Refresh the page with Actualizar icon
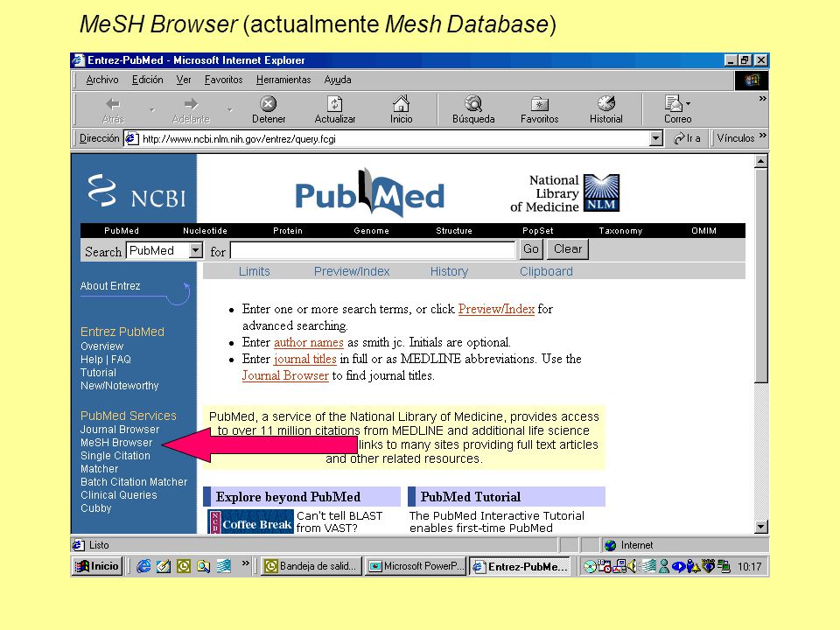 pos(335,103)
